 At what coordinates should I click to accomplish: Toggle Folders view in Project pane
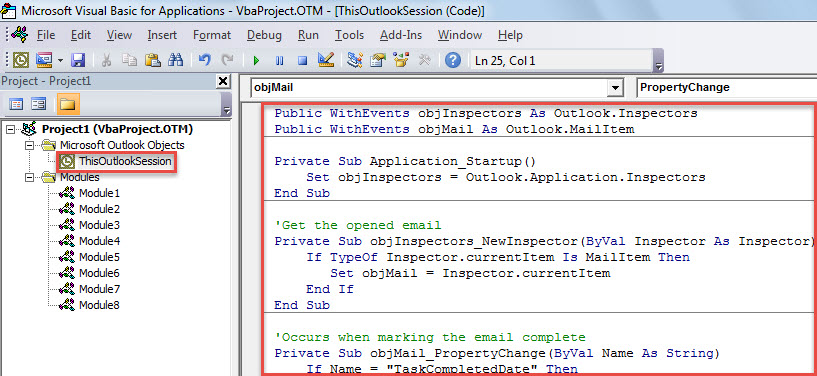67,105
